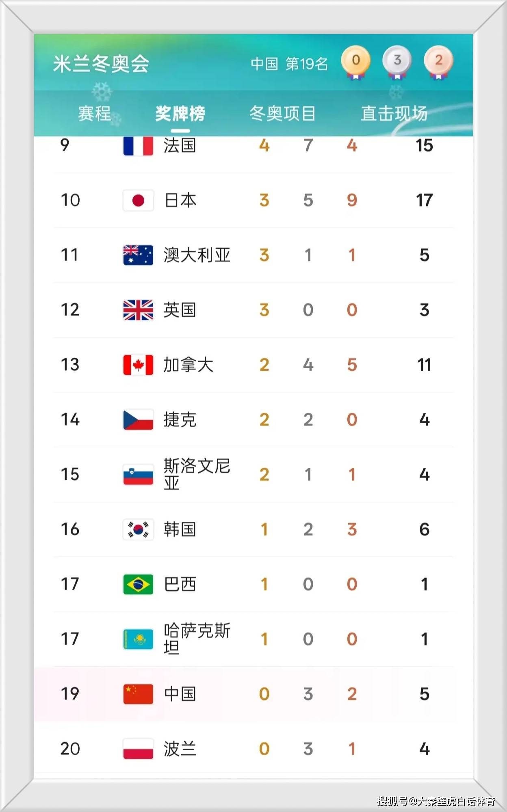Select the 奖牌榜 tab
Viewport: 507px width, 812px height.
[180, 114]
